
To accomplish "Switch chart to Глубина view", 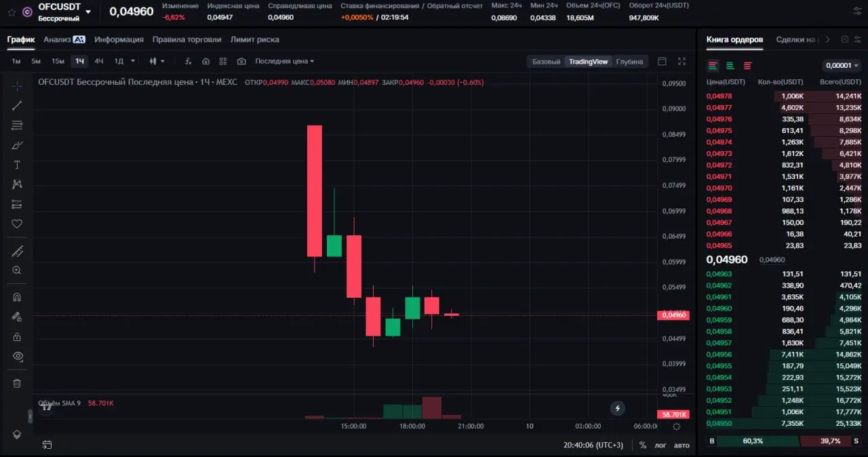I will click(x=629, y=62).
